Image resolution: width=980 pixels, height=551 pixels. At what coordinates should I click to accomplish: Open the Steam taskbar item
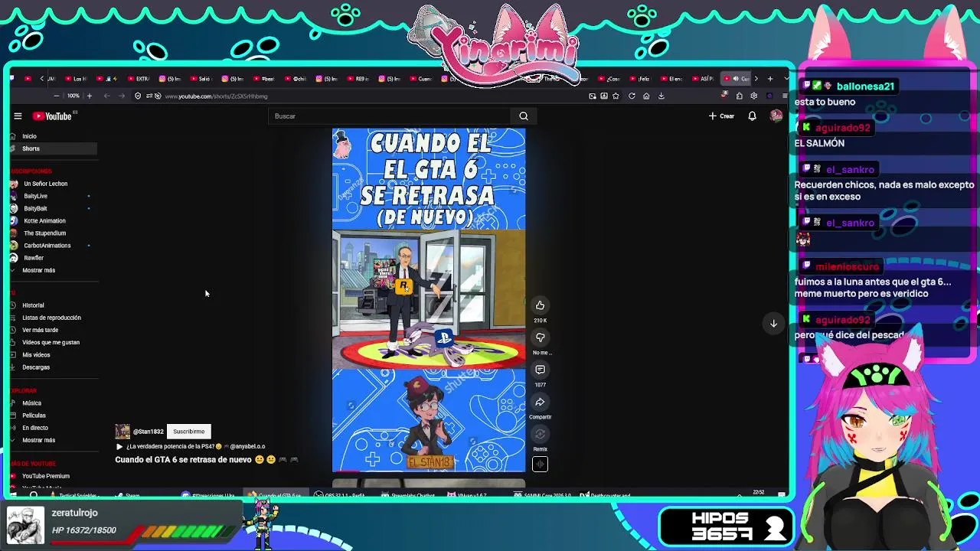click(128, 496)
